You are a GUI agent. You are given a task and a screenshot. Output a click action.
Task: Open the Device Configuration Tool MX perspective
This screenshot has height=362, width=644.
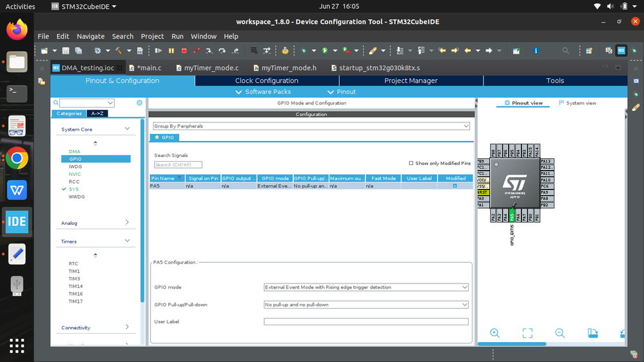[x=621, y=51]
